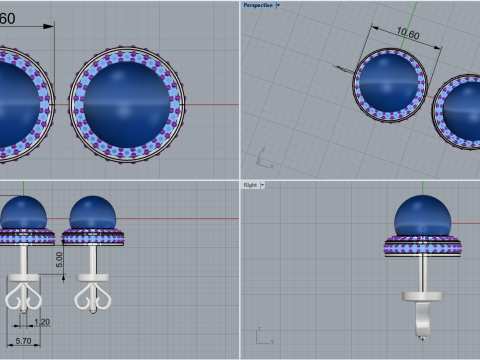Select the 1.20 dimension text
The width and height of the screenshot is (480, 360).
tap(42, 322)
